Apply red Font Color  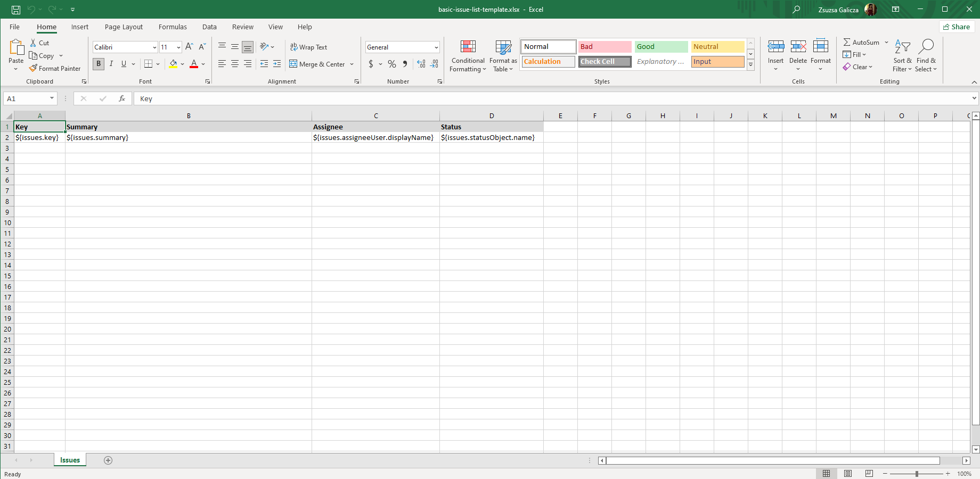[x=194, y=64]
